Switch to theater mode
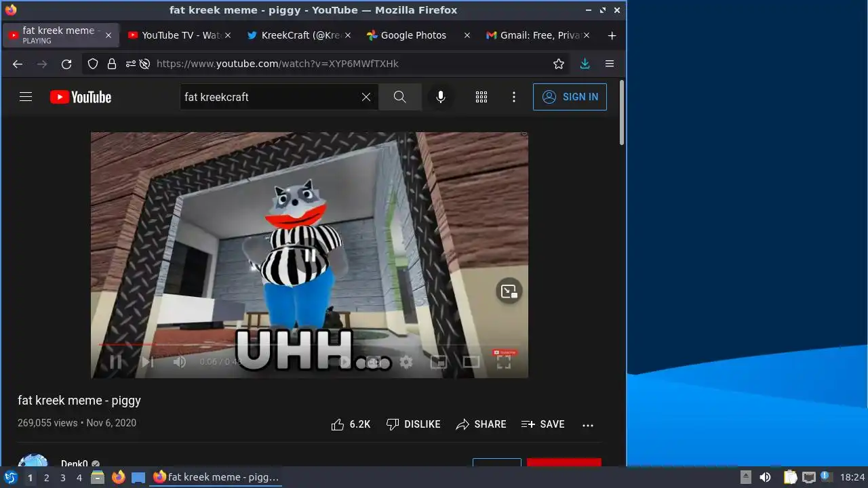Viewport: 868px width, 488px height. [471, 362]
